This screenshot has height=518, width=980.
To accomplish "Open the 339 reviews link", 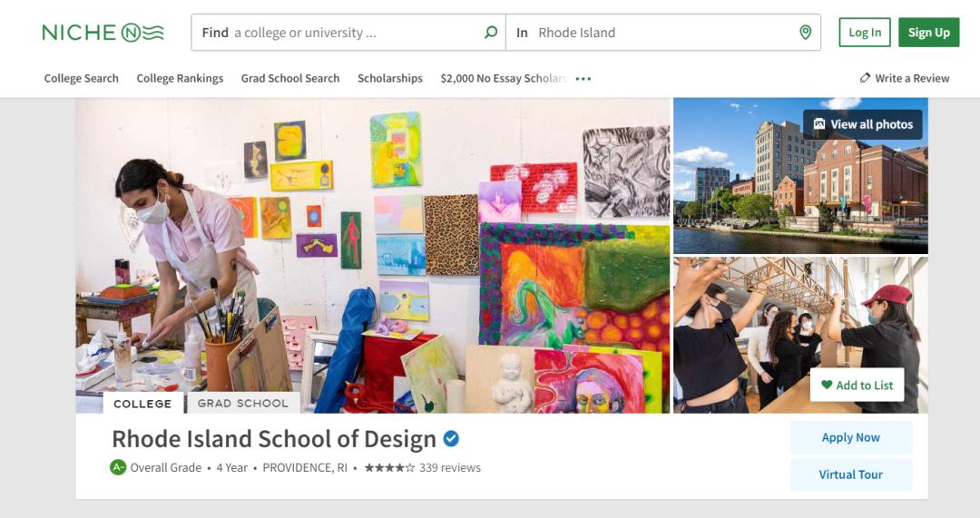I will click(450, 468).
